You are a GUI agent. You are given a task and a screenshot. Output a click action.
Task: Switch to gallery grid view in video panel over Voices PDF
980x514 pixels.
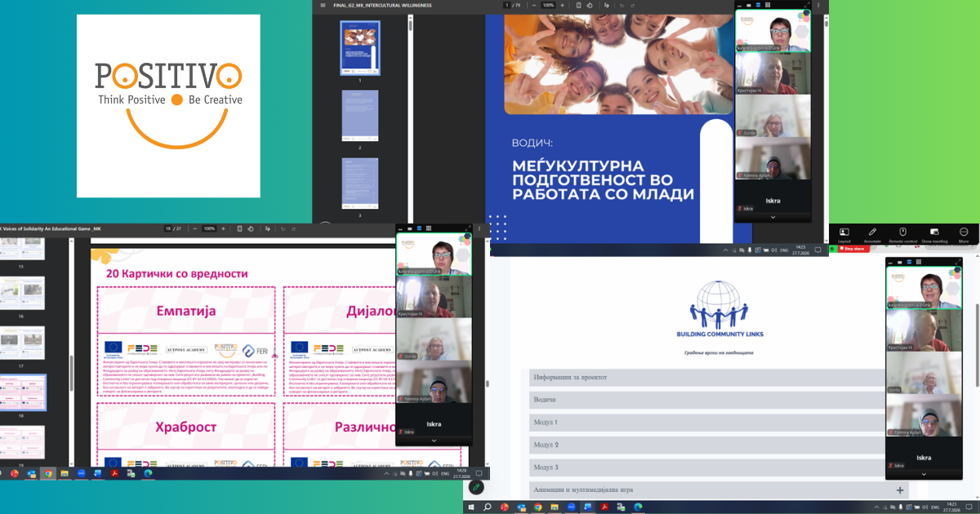[428, 228]
